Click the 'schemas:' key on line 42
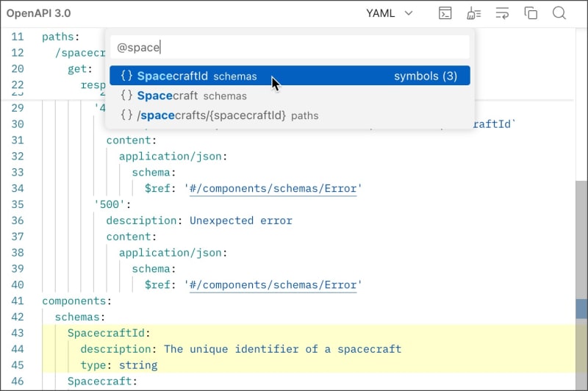This screenshot has height=391, width=588. pyautogui.click(x=80, y=317)
